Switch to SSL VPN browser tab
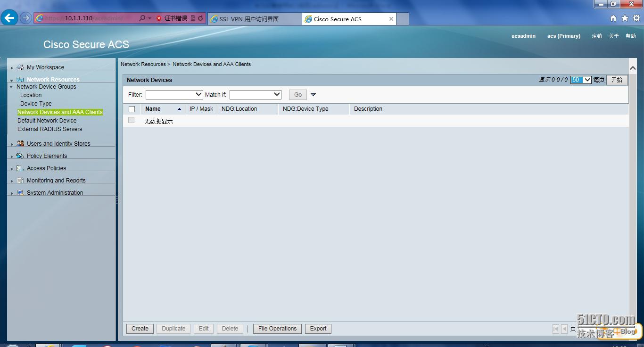Viewport: 644px width, 347px height. click(x=254, y=19)
